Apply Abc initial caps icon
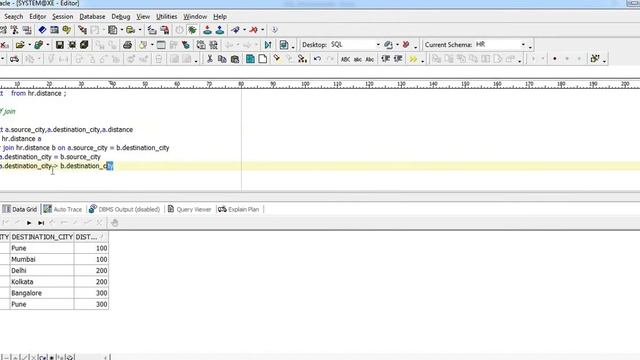 (x=369, y=59)
